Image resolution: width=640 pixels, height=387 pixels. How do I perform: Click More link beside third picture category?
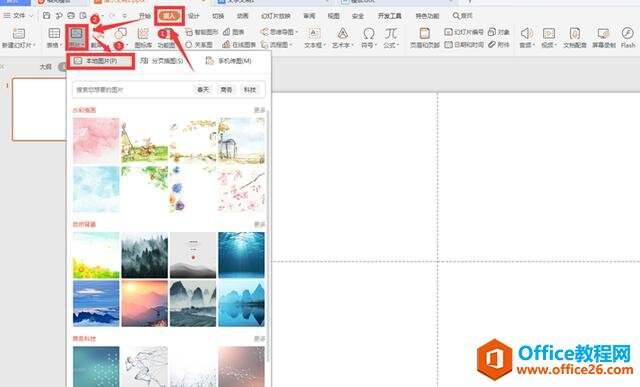tap(260, 339)
